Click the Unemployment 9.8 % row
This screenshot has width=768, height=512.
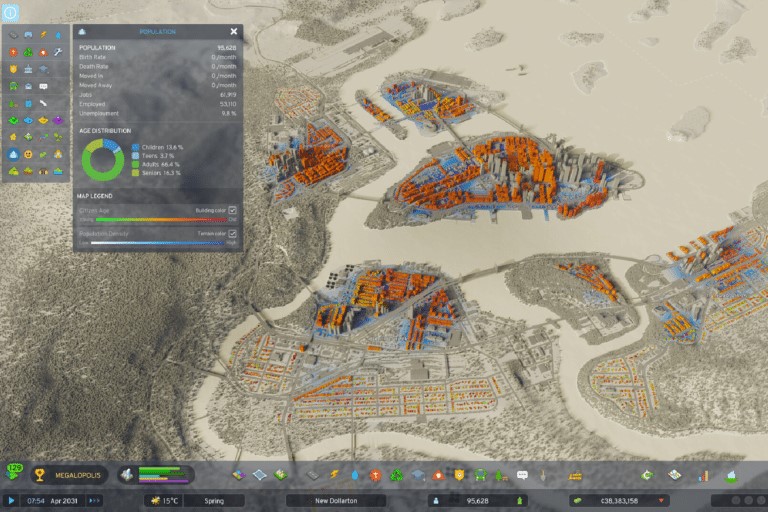click(x=158, y=113)
